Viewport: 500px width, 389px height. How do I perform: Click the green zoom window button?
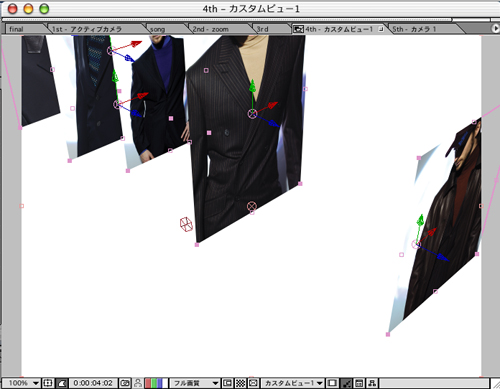click(44, 9)
